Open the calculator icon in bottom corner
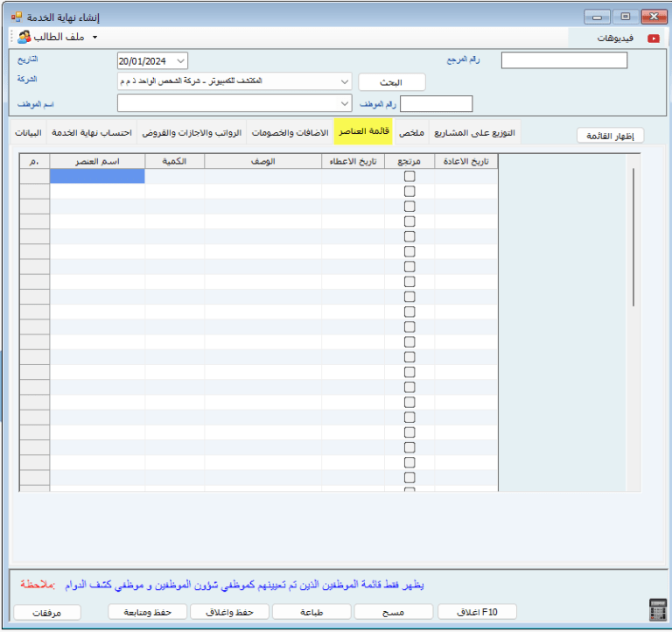 click(657, 610)
